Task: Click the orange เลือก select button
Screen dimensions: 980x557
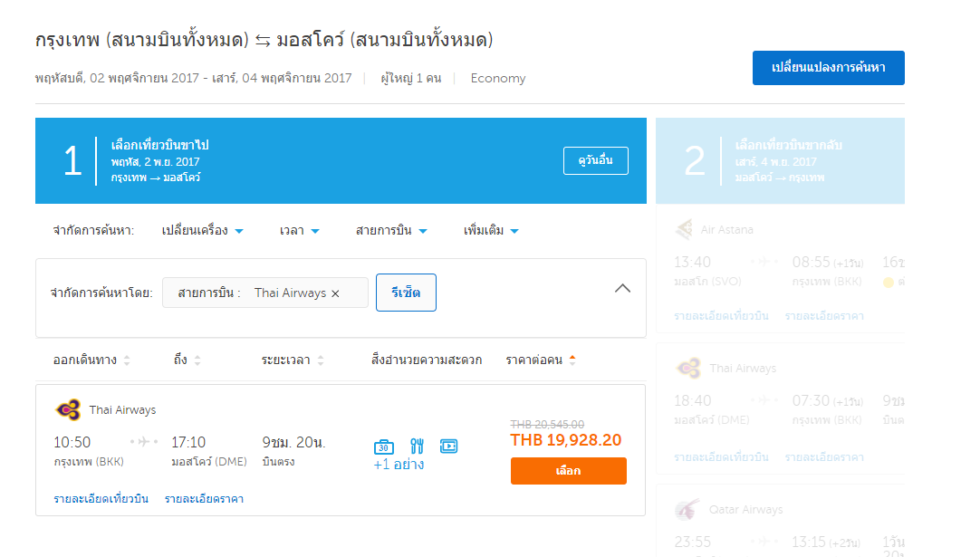Action: pos(568,471)
